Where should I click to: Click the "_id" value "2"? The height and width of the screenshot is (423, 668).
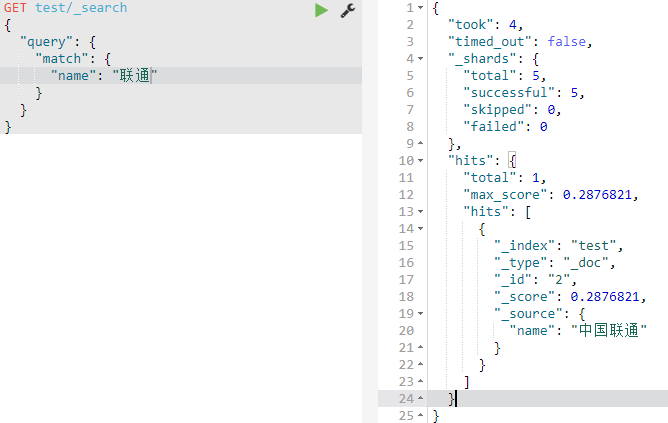559,280
